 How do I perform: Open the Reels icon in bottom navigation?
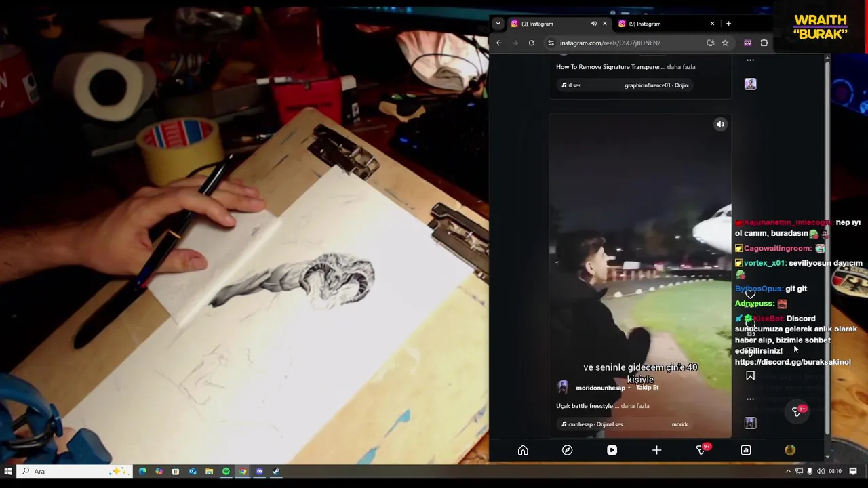[x=612, y=450]
